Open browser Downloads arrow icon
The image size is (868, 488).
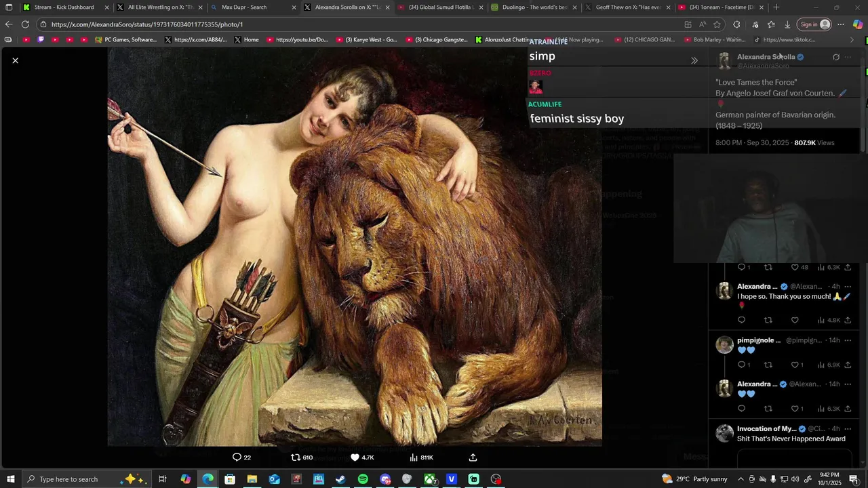click(787, 24)
